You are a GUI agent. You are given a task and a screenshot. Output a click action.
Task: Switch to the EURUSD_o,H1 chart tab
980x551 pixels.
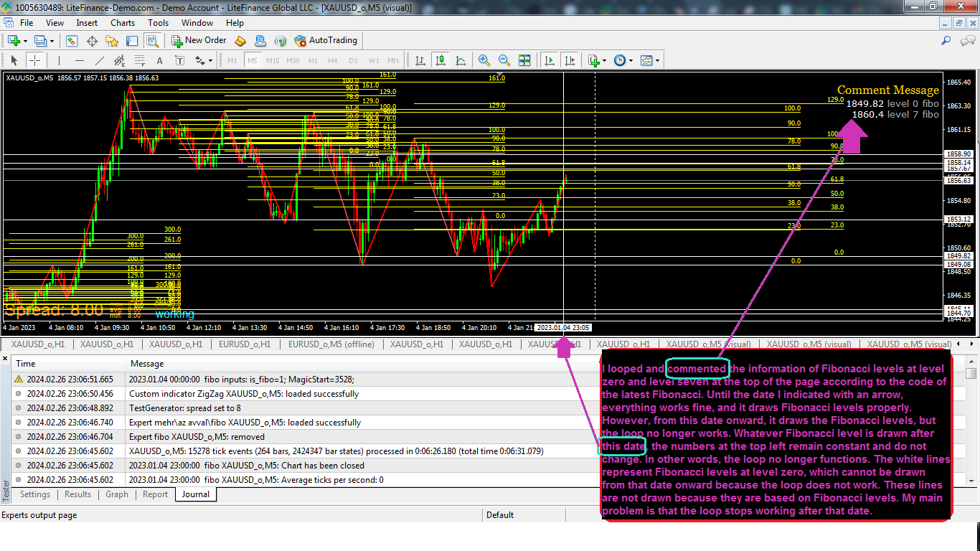pos(245,344)
